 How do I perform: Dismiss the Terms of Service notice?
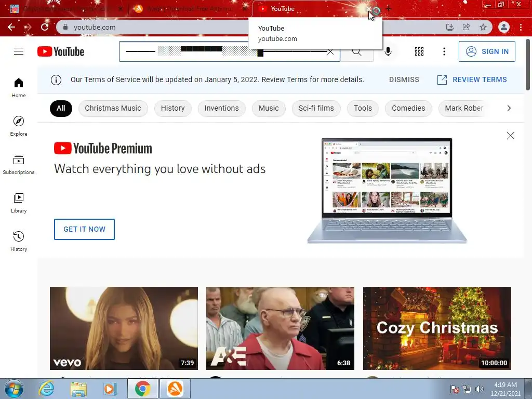pyautogui.click(x=404, y=79)
